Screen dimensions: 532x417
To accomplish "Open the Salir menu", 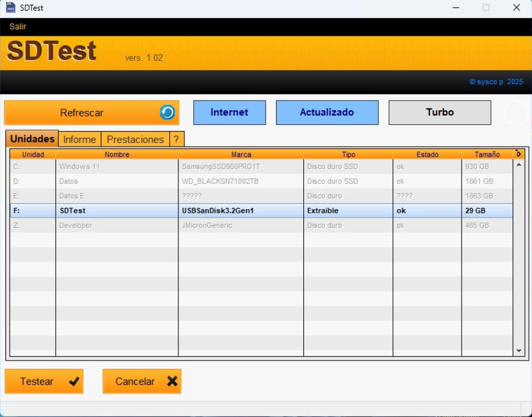I will [18, 27].
